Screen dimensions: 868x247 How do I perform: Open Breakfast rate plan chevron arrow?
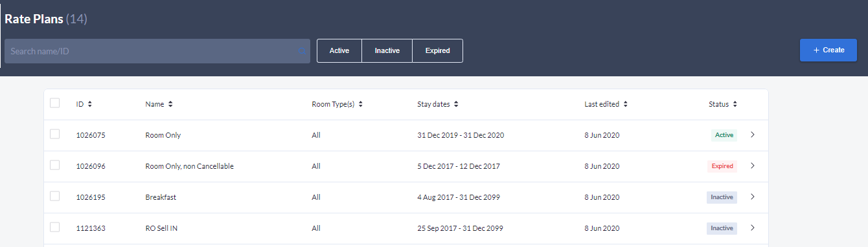(x=752, y=197)
